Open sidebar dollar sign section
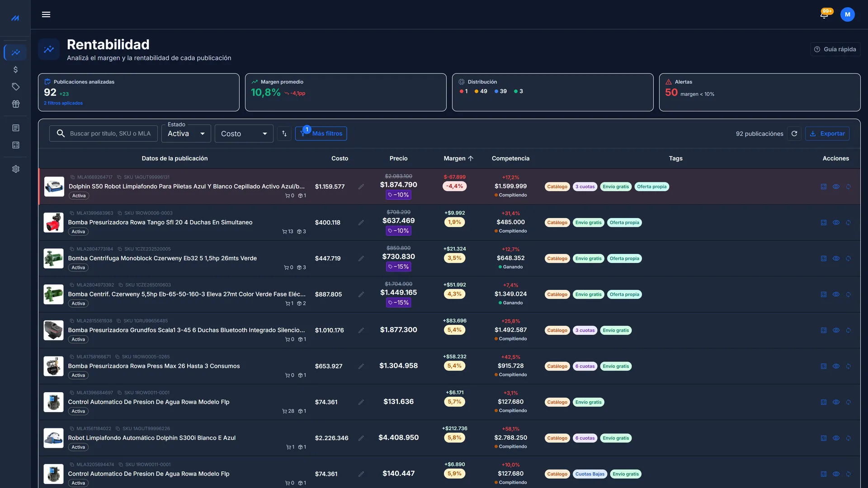This screenshot has height=488, width=868. pos(15,70)
